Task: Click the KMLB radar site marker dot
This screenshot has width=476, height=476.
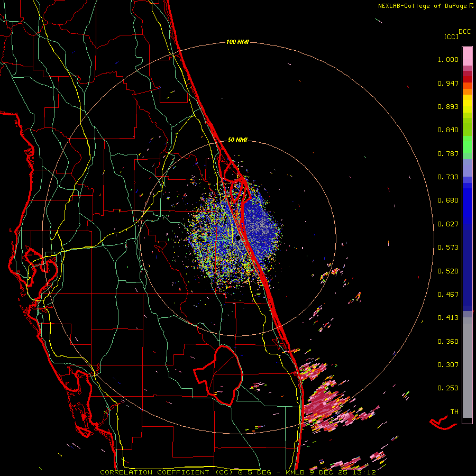Action: 239,239
